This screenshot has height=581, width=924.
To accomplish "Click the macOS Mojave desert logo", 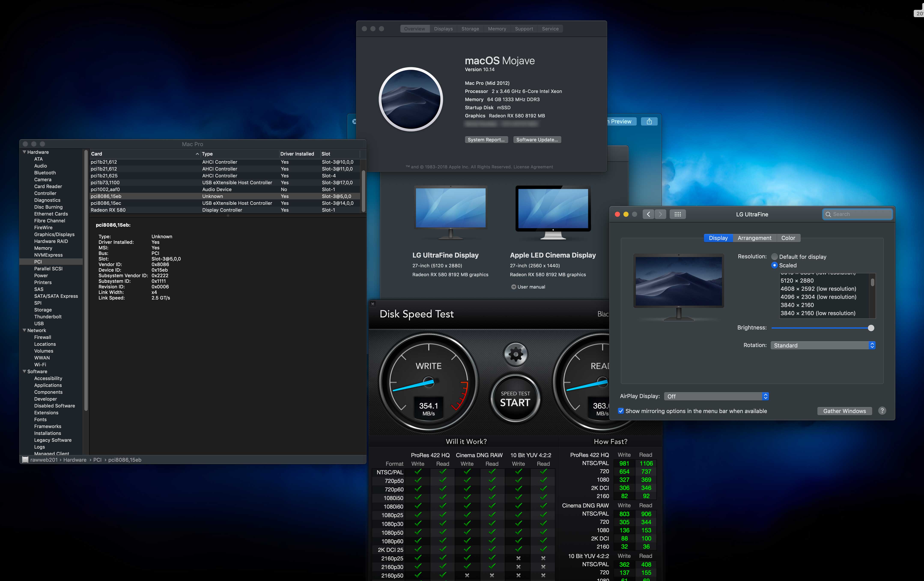I will coord(411,99).
